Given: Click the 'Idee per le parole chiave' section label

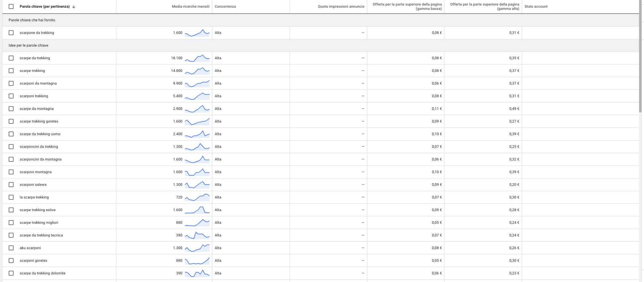Looking at the screenshot, I should tap(28, 45).
